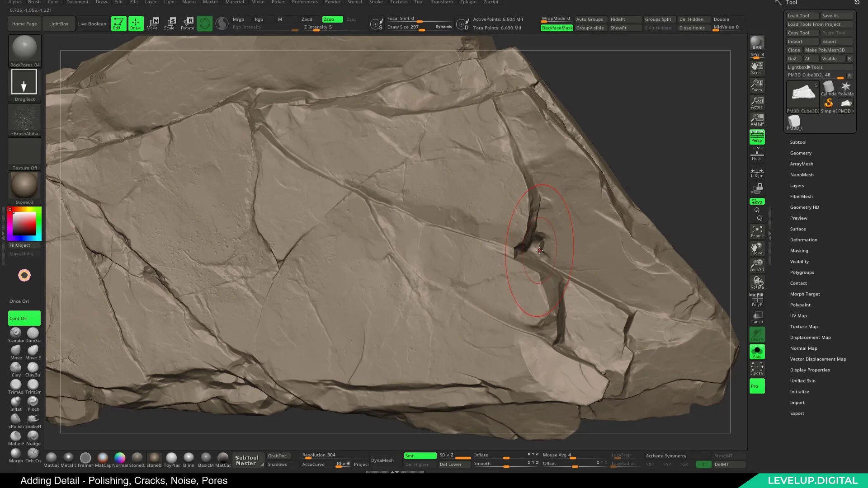Toggle Live Boolean mode
The image size is (868, 488).
[x=92, y=23]
